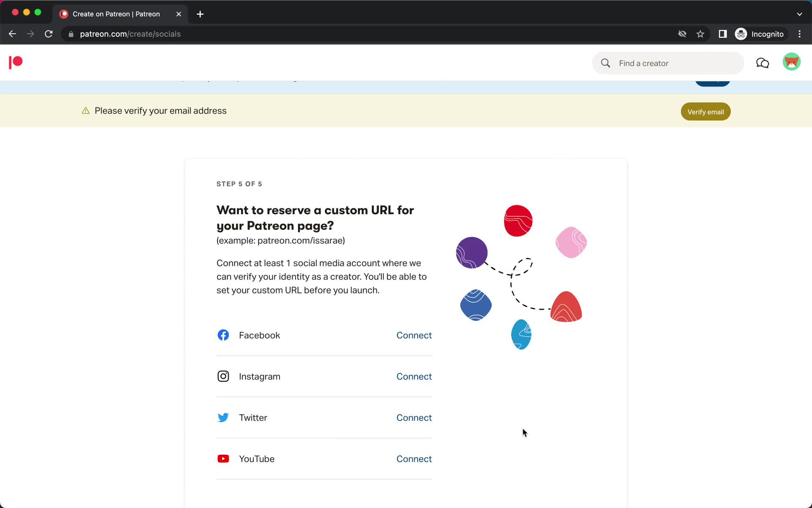This screenshot has width=812, height=508.
Task: Click Verify email button
Action: pyautogui.click(x=705, y=111)
